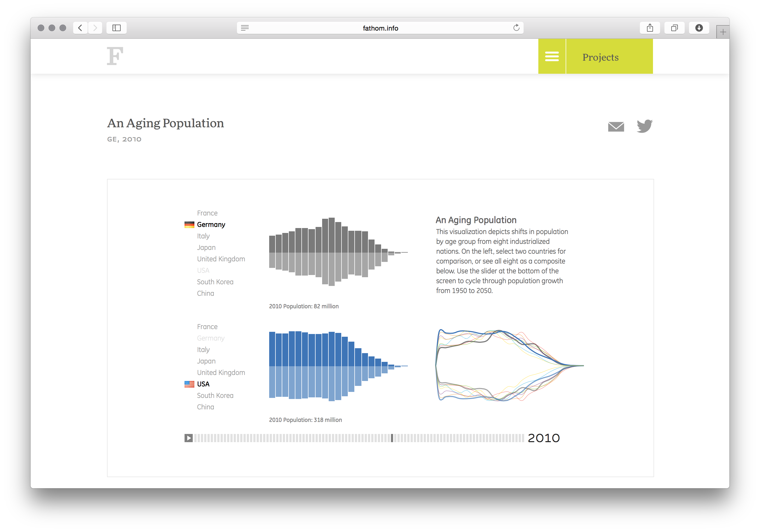Open the green hamburger menu
This screenshot has height=532, width=760.
tap(551, 56)
